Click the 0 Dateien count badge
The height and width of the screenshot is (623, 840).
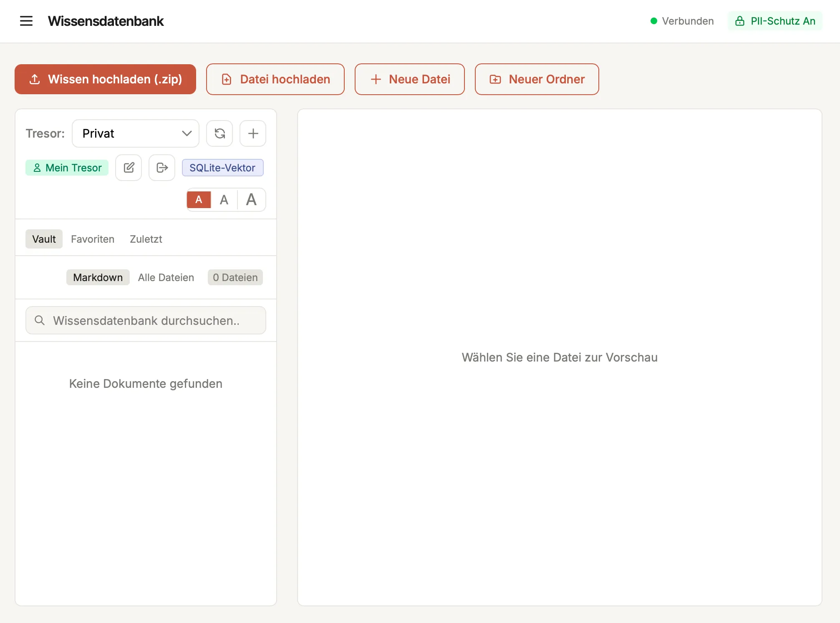click(235, 277)
